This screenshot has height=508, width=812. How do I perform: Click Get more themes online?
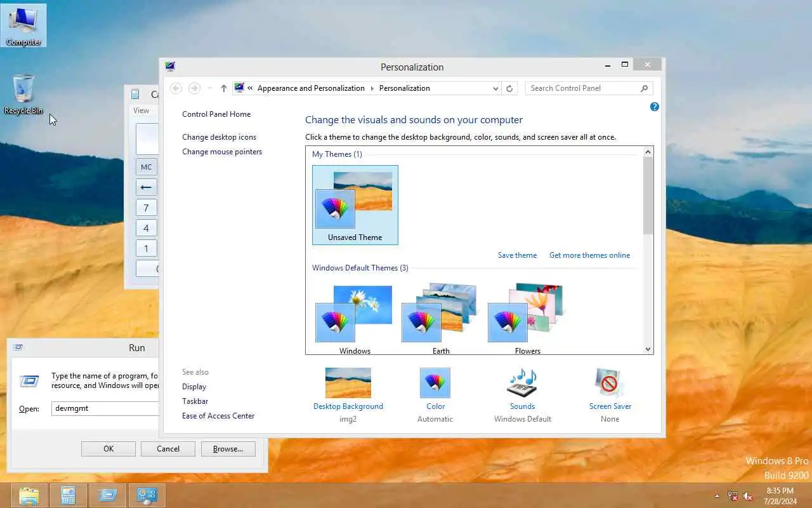tap(590, 255)
